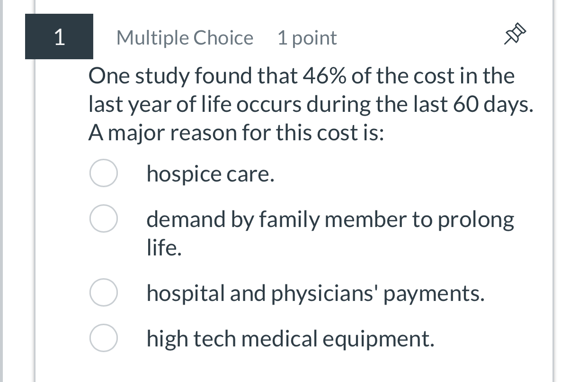Select 'hospital and physicians' payments' answer
This screenshot has width=588, height=382.
pos(103,293)
